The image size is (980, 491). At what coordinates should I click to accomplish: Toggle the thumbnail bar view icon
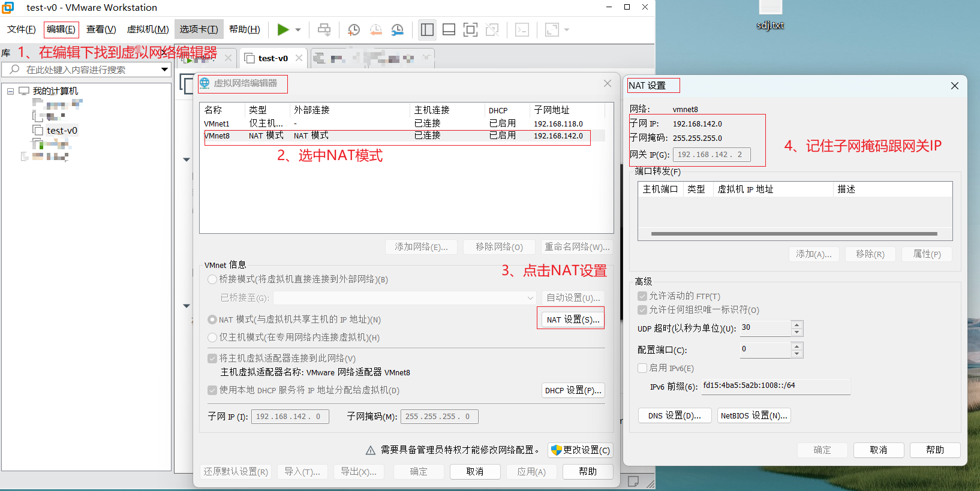click(x=449, y=29)
